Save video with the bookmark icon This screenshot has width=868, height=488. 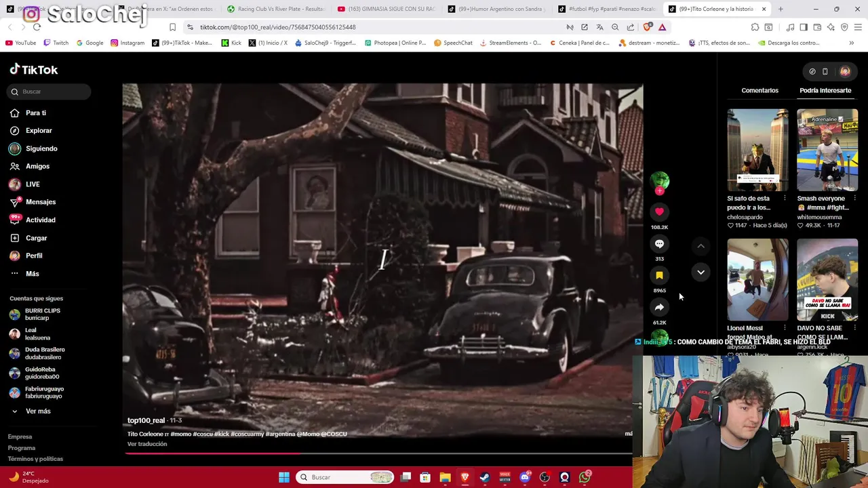pyautogui.click(x=659, y=275)
